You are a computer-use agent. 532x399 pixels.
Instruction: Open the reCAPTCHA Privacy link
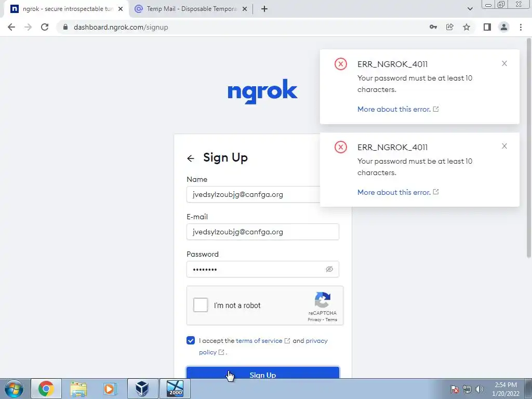(314, 320)
